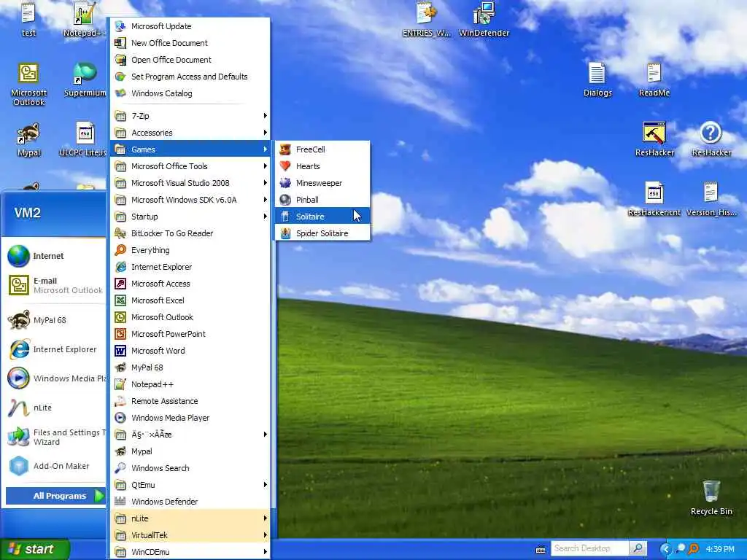Screen dimensions: 747x560
Task: Click the New Office Document icon
Action: (120, 43)
